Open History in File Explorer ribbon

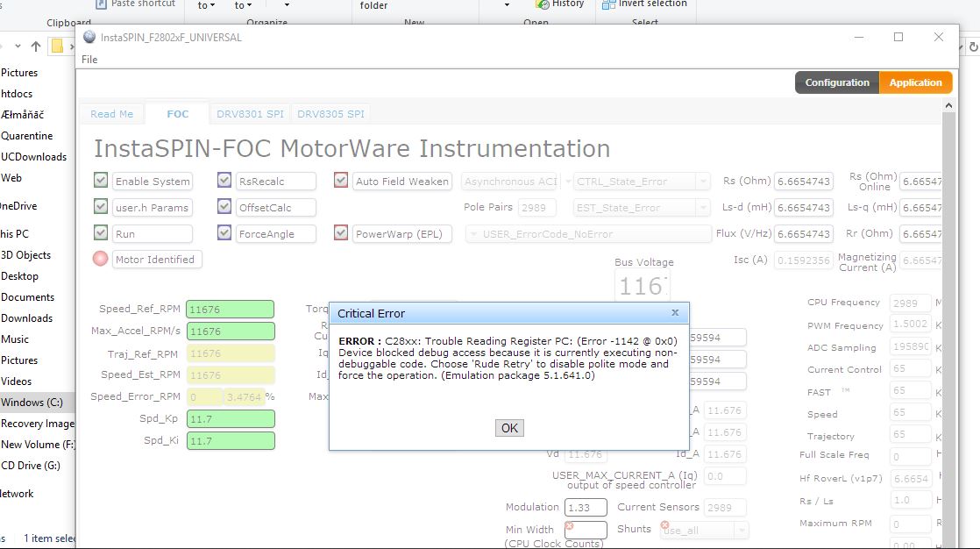(560, 4)
